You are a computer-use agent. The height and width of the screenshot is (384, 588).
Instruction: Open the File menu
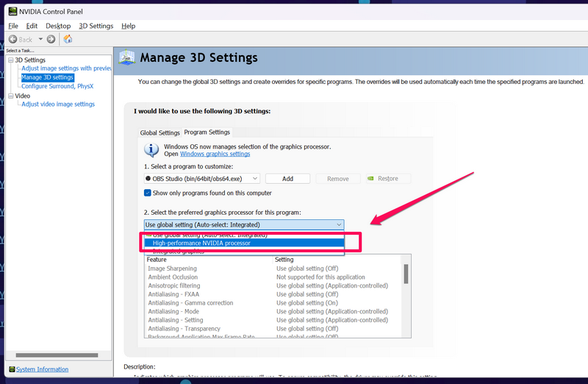[13, 26]
